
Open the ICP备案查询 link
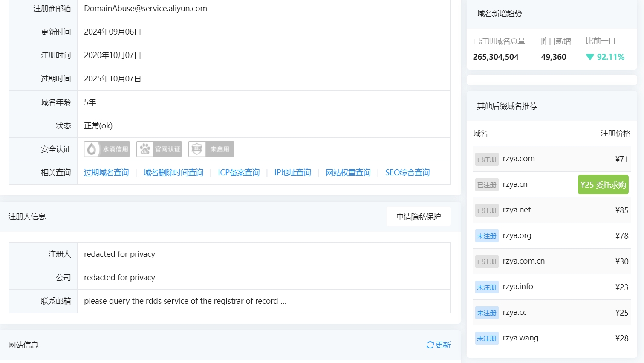tap(239, 173)
